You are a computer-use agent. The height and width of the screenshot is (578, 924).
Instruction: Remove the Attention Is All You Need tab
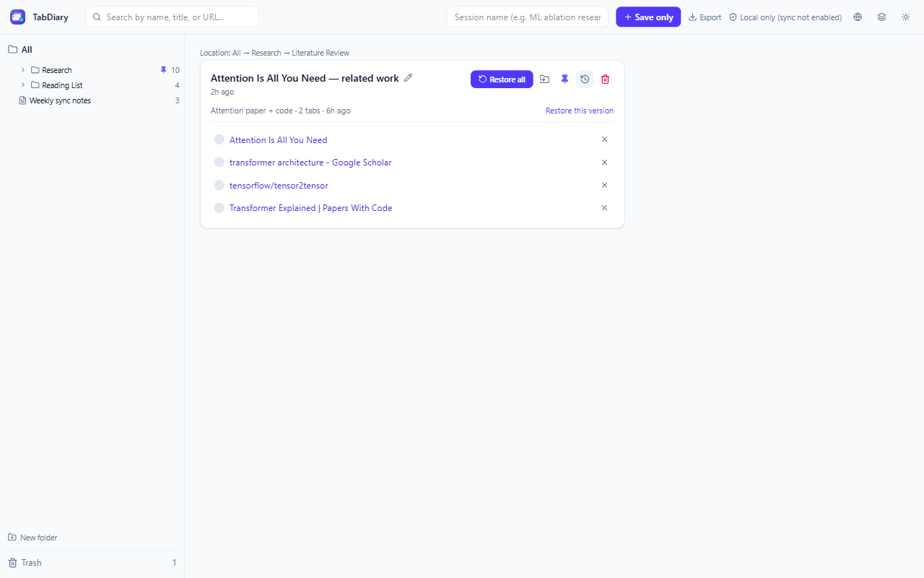[x=605, y=139]
